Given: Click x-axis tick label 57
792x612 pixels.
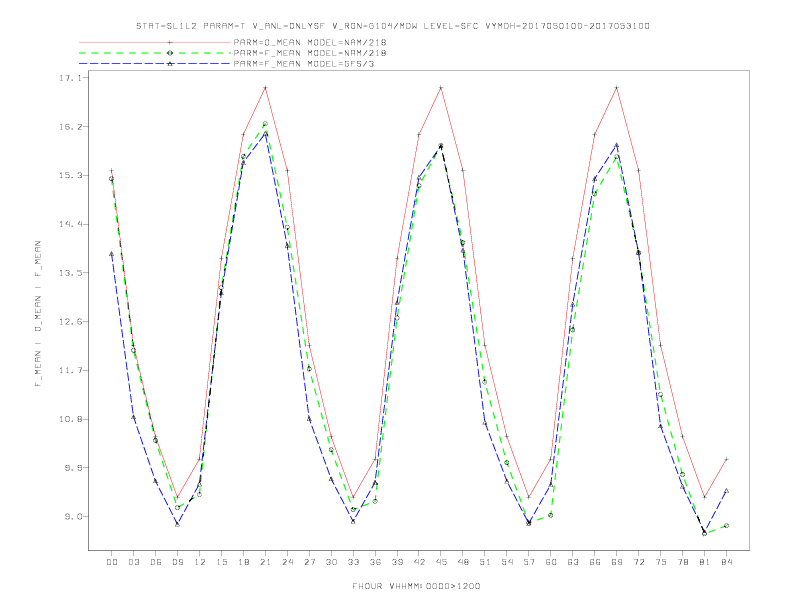Looking at the screenshot, I should (529, 562).
